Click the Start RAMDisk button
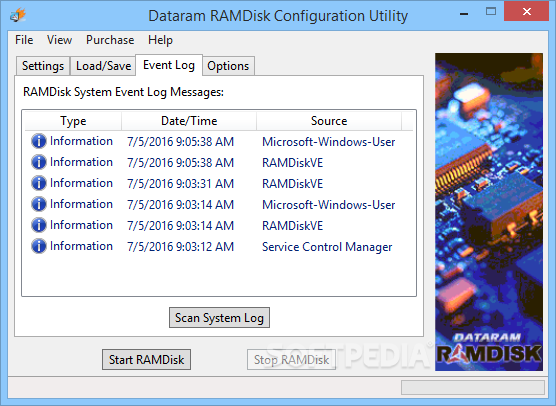Viewport: 556px width, 406px height. coord(146,360)
